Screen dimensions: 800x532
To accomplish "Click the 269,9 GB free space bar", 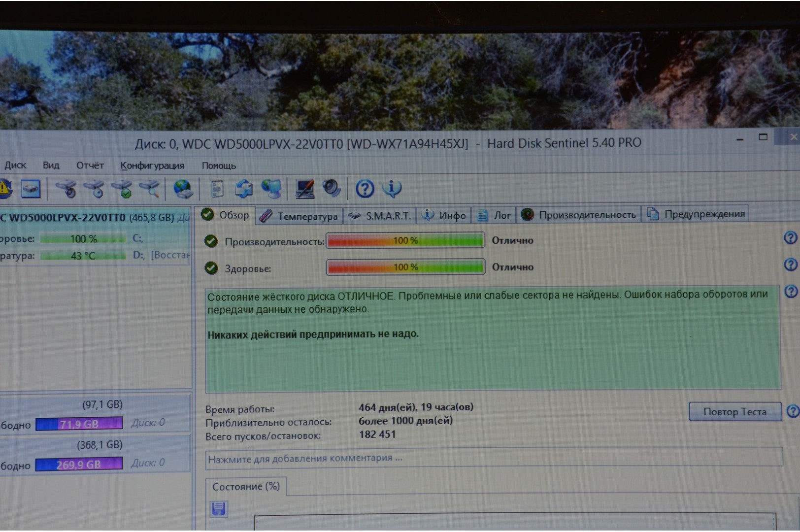I will coord(79,464).
